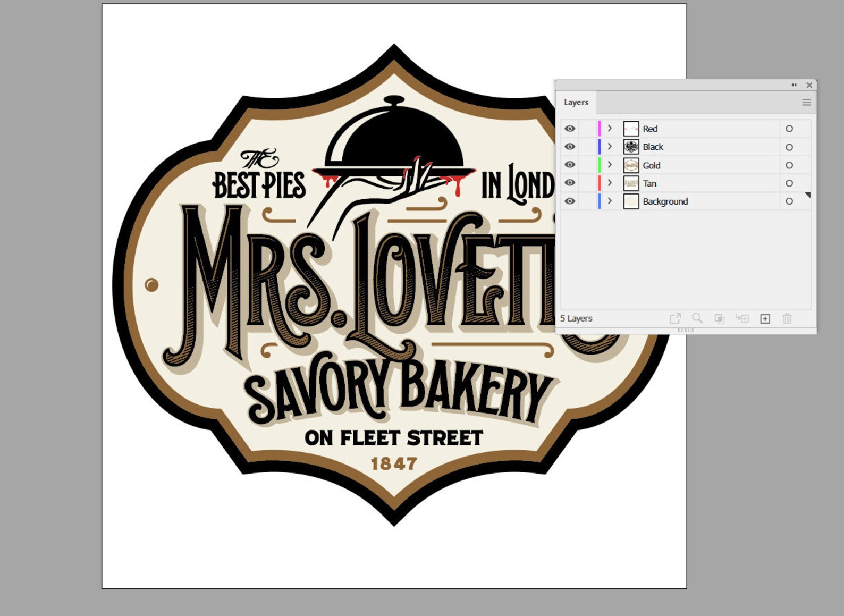The width and height of the screenshot is (844, 616).
Task: Click Create New Layer plus icon
Action: (x=765, y=318)
